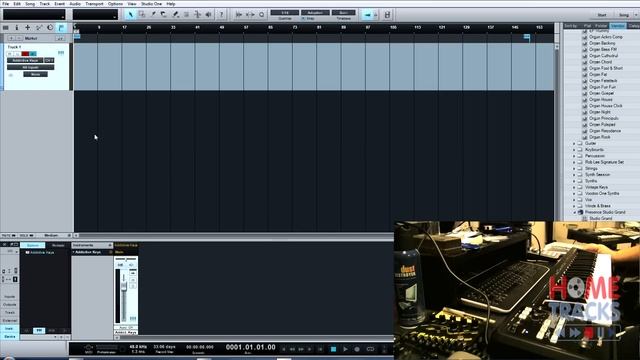Open the Bars timebase dropdown
The width and height of the screenshot is (640, 360).
pos(344,13)
